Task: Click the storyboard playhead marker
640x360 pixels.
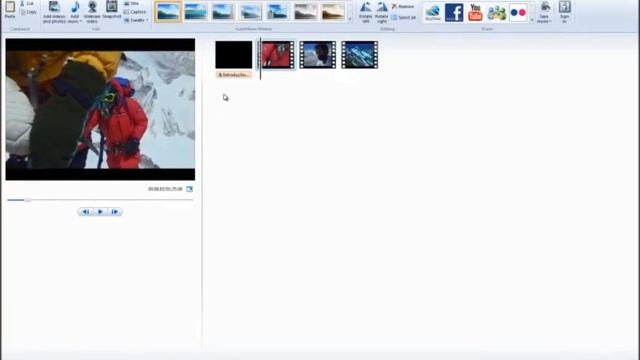Action: 260,58
